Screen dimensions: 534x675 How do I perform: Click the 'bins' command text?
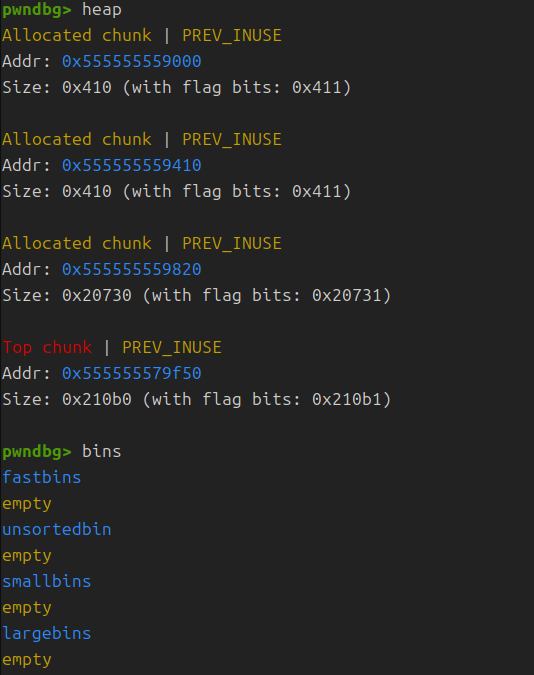click(102, 451)
